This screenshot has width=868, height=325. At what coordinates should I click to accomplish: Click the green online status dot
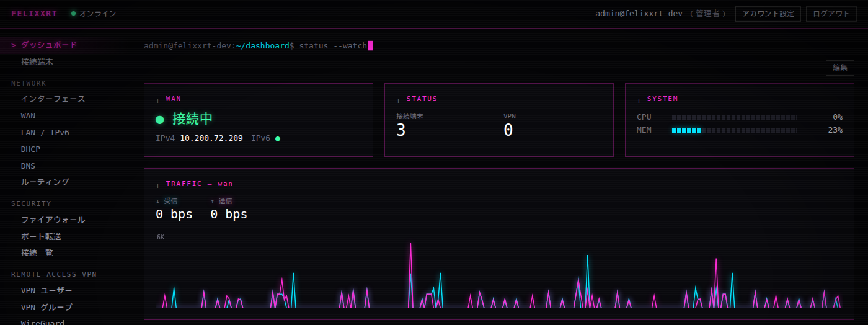(x=73, y=13)
